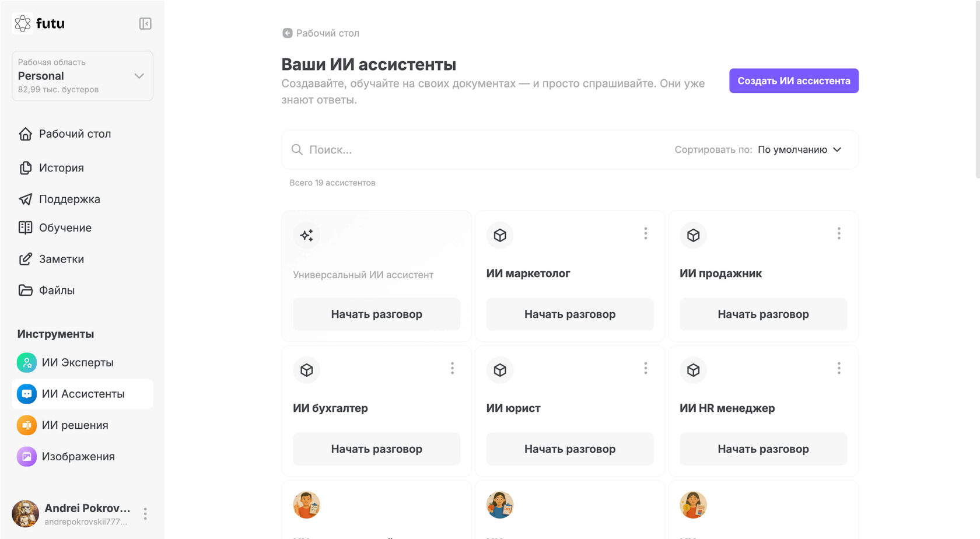Open options menu on ИИ бухгалтер card

click(452, 368)
